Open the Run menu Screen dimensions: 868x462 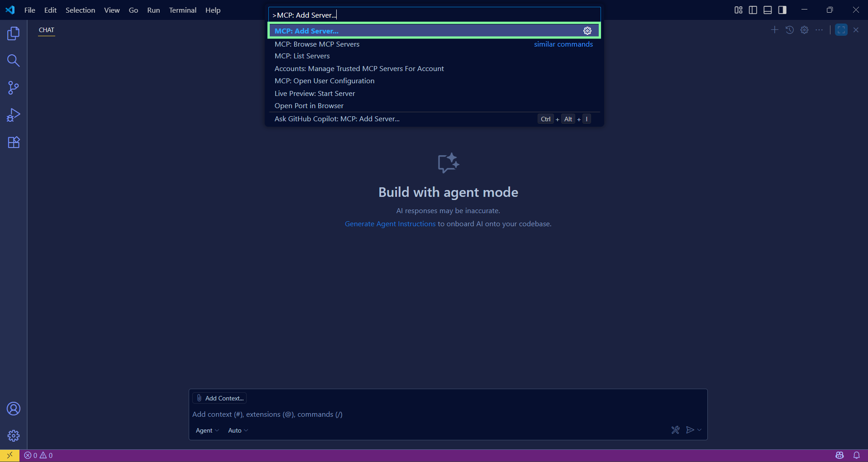point(153,10)
